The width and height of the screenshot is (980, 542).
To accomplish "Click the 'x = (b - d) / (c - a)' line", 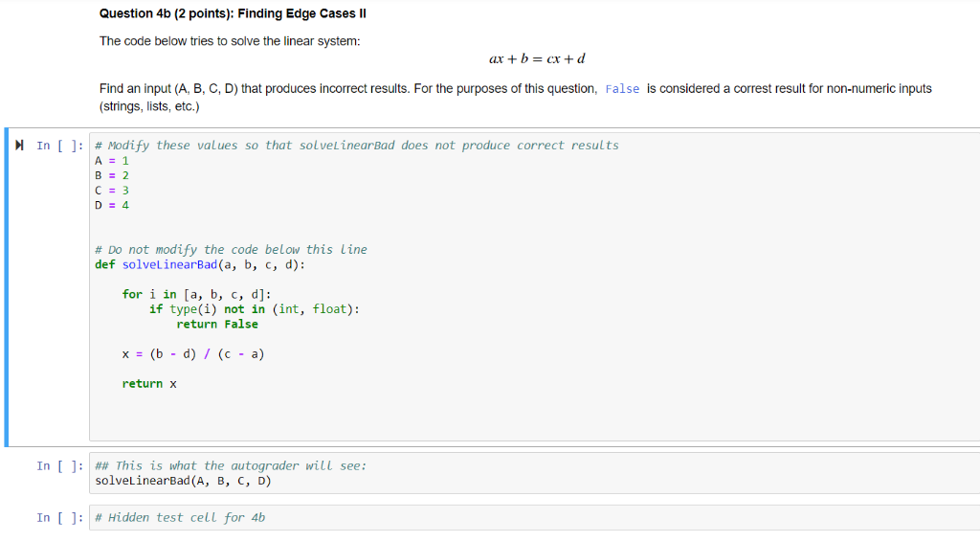I will [193, 353].
